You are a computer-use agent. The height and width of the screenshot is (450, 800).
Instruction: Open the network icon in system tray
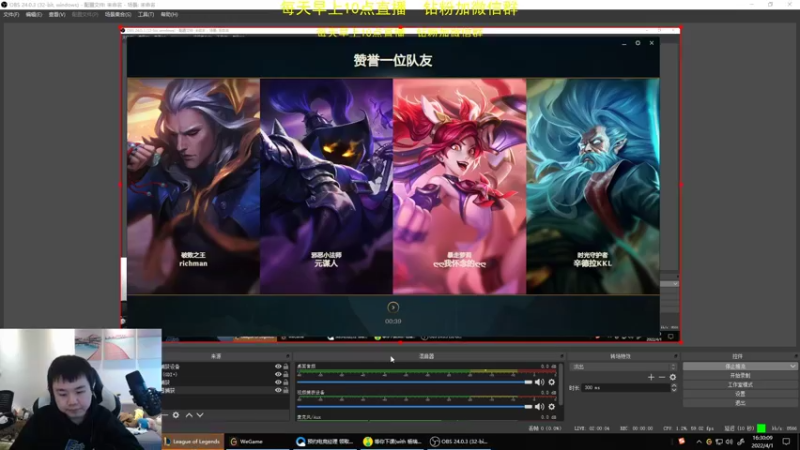(719, 442)
